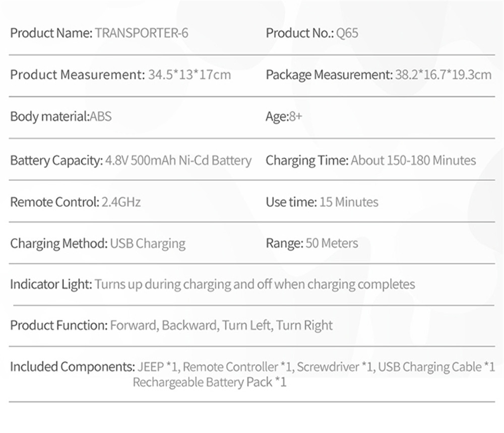Select the Use time 15 Minutes value
The height and width of the screenshot is (433, 504).
point(349,202)
